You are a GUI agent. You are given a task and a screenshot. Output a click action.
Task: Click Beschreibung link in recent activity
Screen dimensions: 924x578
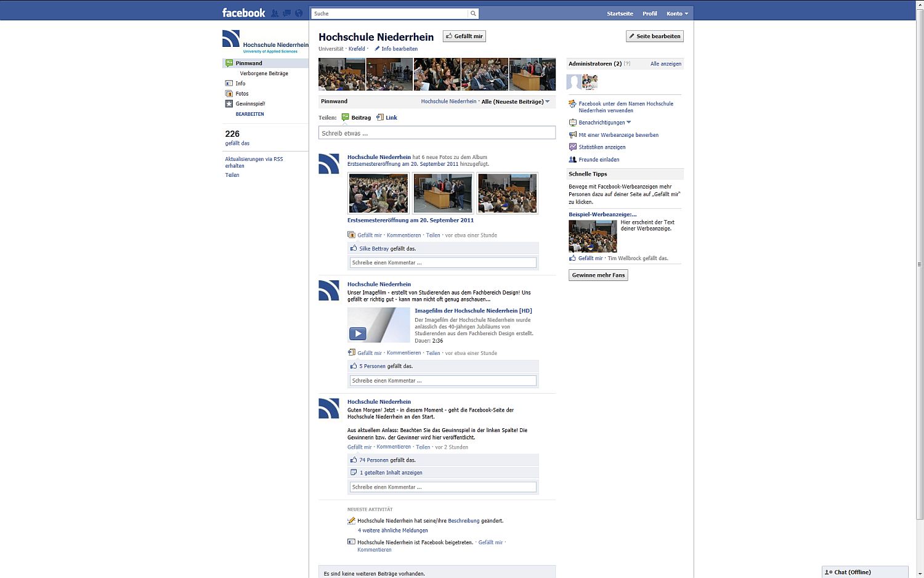(x=463, y=521)
